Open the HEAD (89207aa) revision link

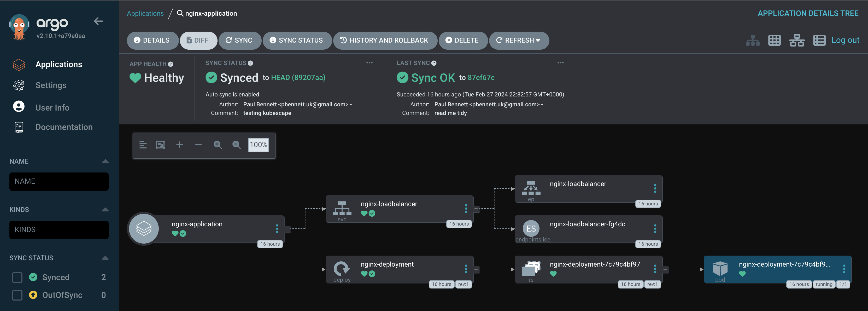[298, 78]
